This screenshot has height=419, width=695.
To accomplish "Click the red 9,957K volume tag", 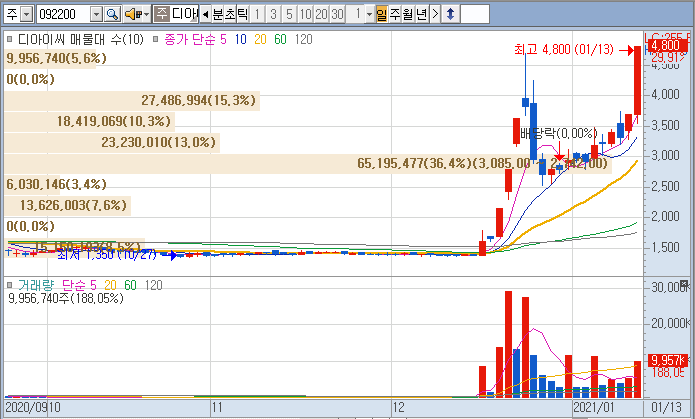I will [668, 360].
